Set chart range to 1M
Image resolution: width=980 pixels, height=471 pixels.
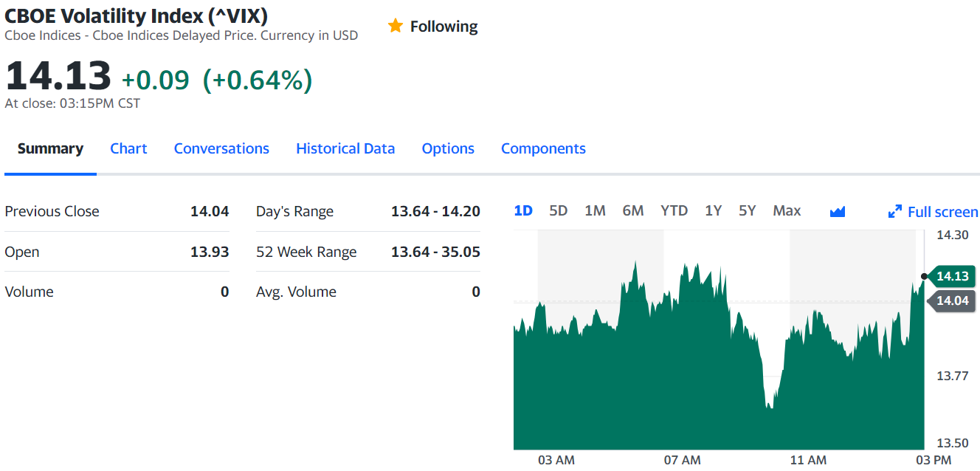point(595,210)
